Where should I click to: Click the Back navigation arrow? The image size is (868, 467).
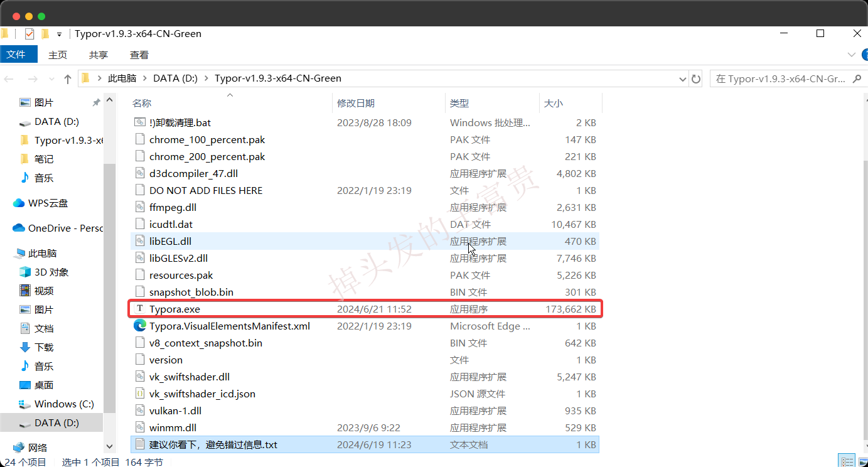click(x=9, y=79)
